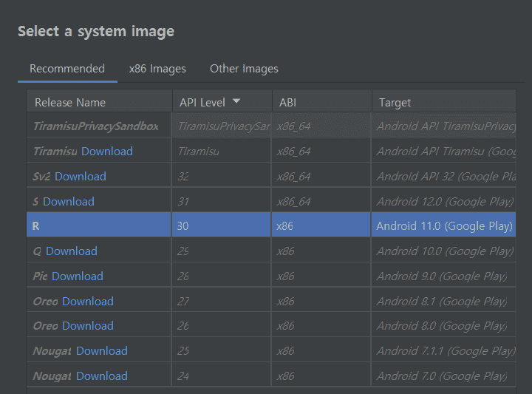
Task: Select the Recommended tab
Action: [67, 69]
